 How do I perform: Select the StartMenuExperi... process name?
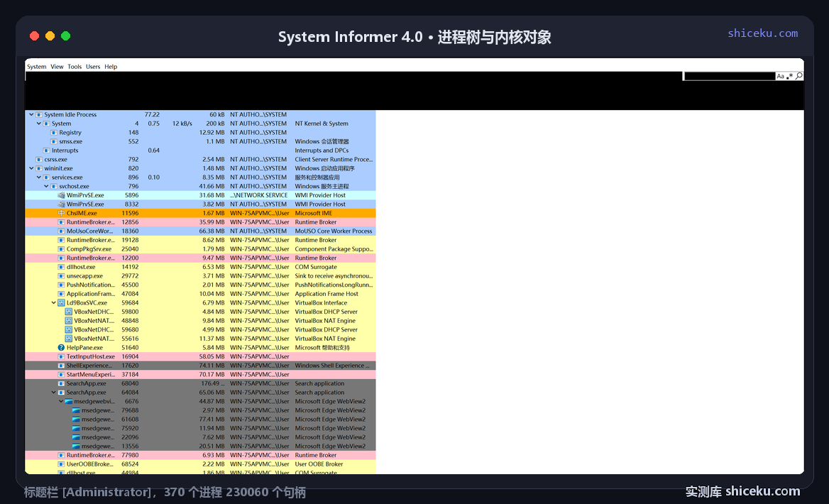[91, 375]
